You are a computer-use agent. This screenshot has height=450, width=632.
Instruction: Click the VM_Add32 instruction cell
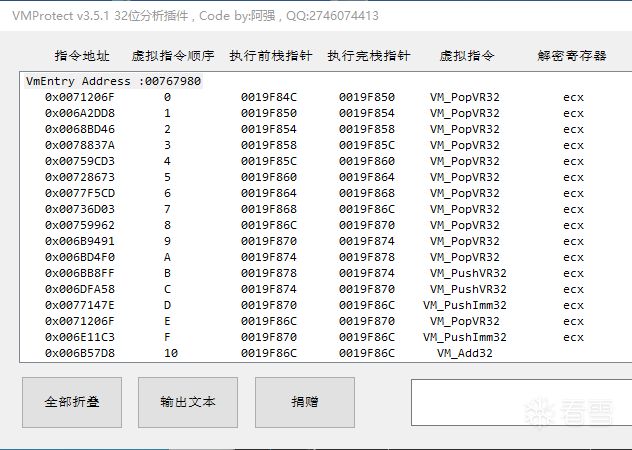point(465,353)
